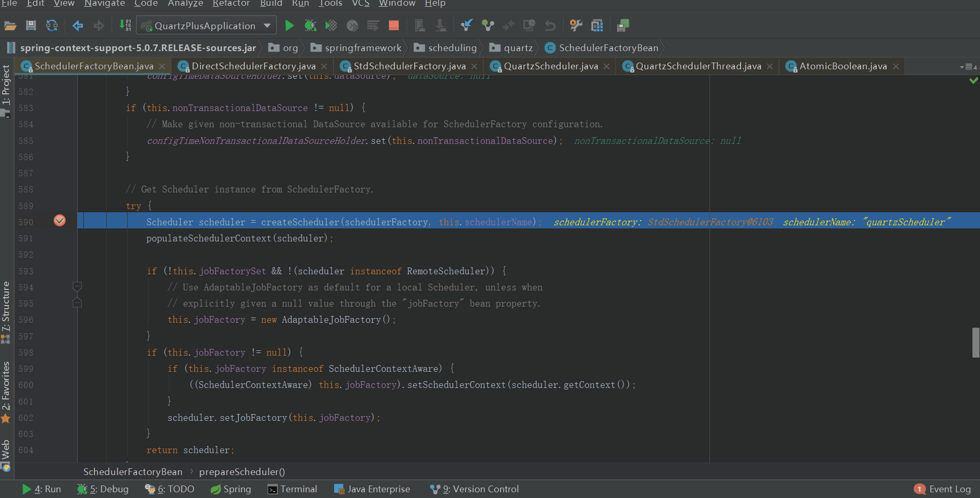Image resolution: width=980 pixels, height=498 pixels.
Task: Click the Build project binary icon
Action: [125, 25]
